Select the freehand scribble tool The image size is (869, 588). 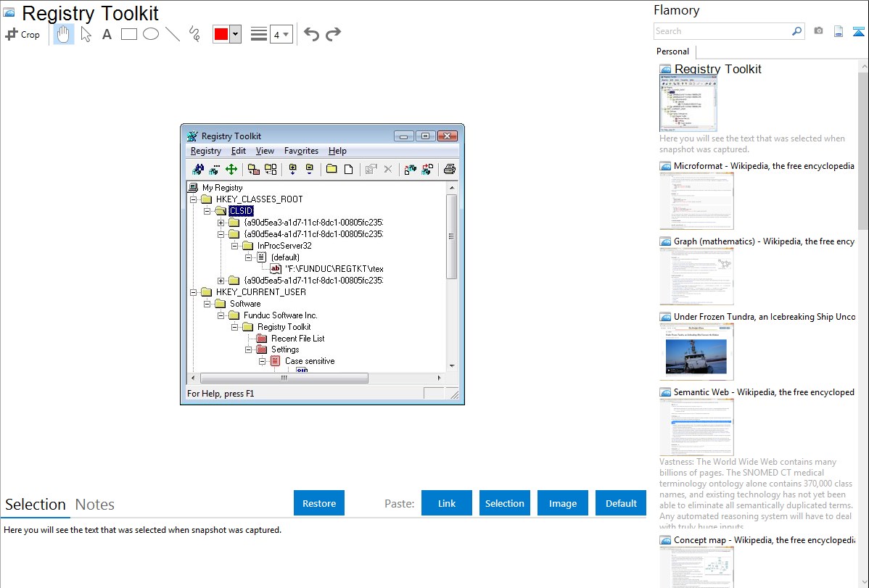click(x=194, y=34)
